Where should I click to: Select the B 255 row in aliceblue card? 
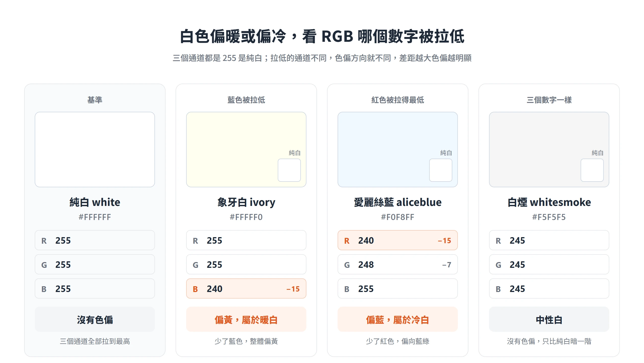(x=398, y=288)
